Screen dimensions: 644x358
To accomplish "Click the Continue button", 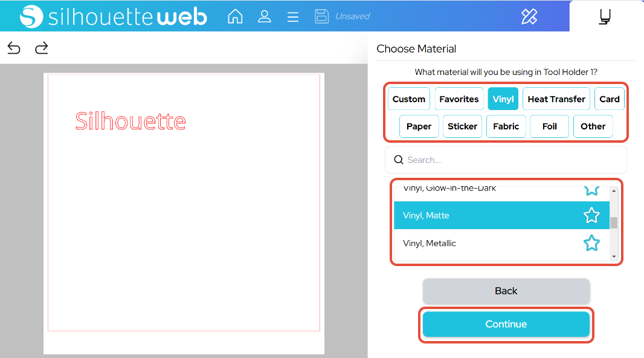I will click(x=506, y=324).
